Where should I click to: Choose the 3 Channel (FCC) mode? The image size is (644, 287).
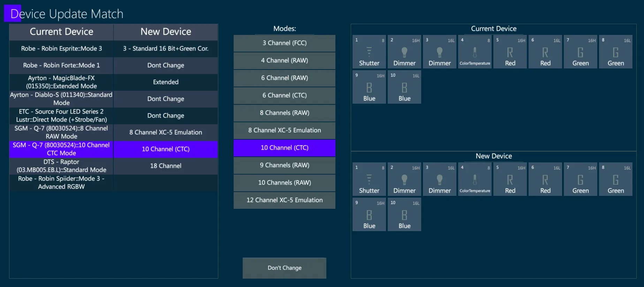[285, 43]
